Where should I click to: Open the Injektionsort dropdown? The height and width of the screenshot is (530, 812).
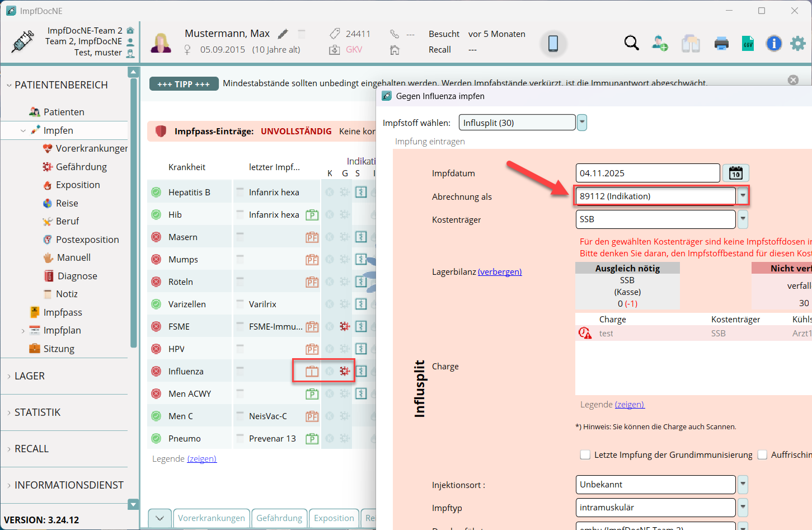coord(743,484)
